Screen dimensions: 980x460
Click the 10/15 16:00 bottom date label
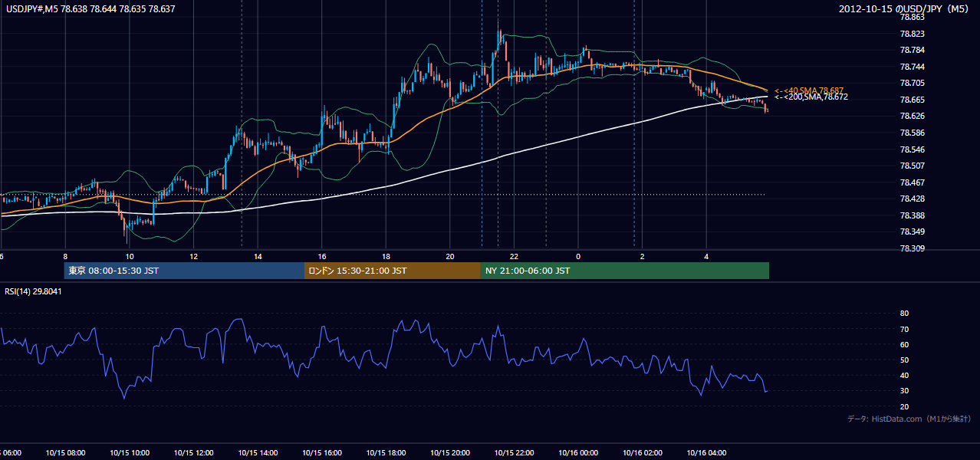(x=322, y=453)
